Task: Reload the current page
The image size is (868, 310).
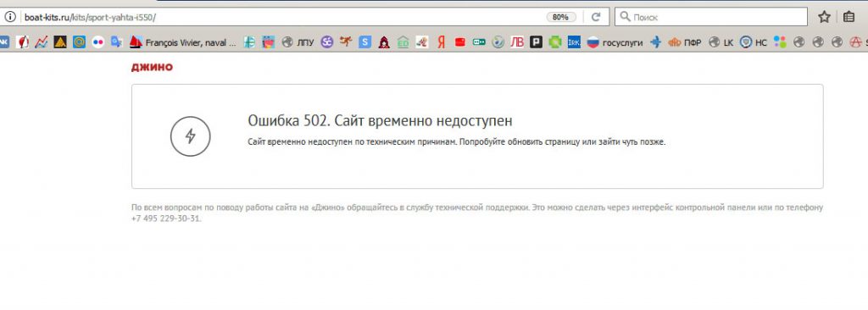Action: point(596,17)
